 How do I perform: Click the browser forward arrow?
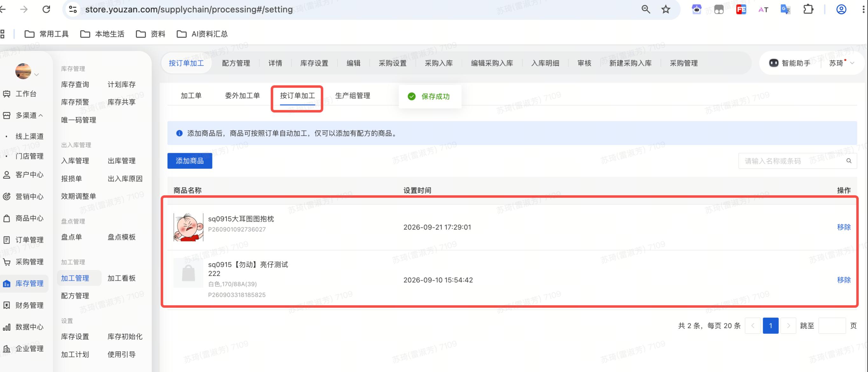(24, 9)
